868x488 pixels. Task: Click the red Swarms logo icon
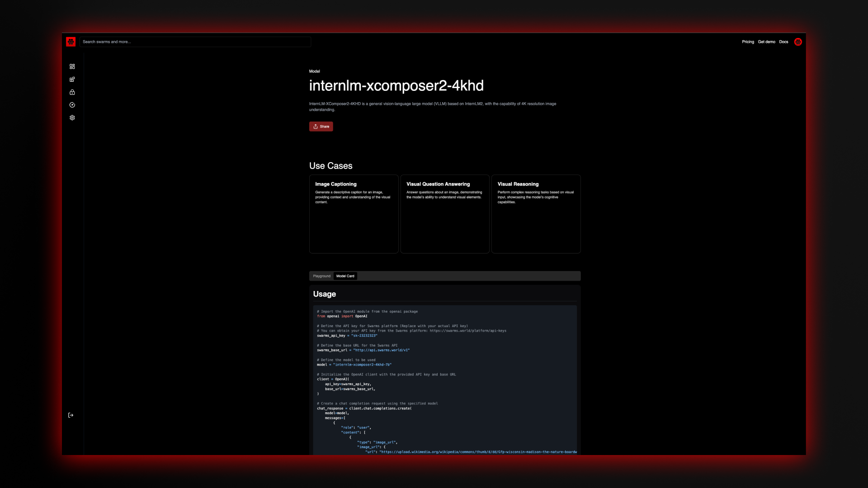point(71,42)
